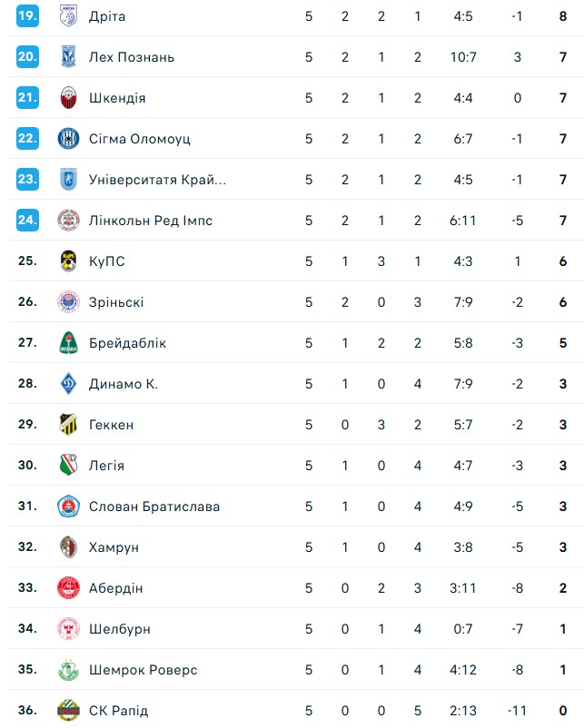Image resolution: width=584 pixels, height=728 pixels.
Task: Click the Шкендія team logo
Action: click(68, 98)
